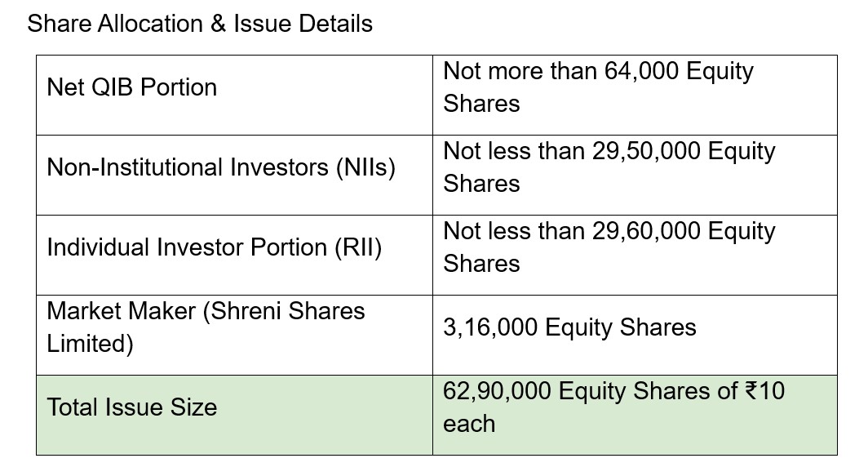Click the '62,90,000 Equity Shares of ₹10 each' cell
Screen dimensions: 868x476
[635, 415]
